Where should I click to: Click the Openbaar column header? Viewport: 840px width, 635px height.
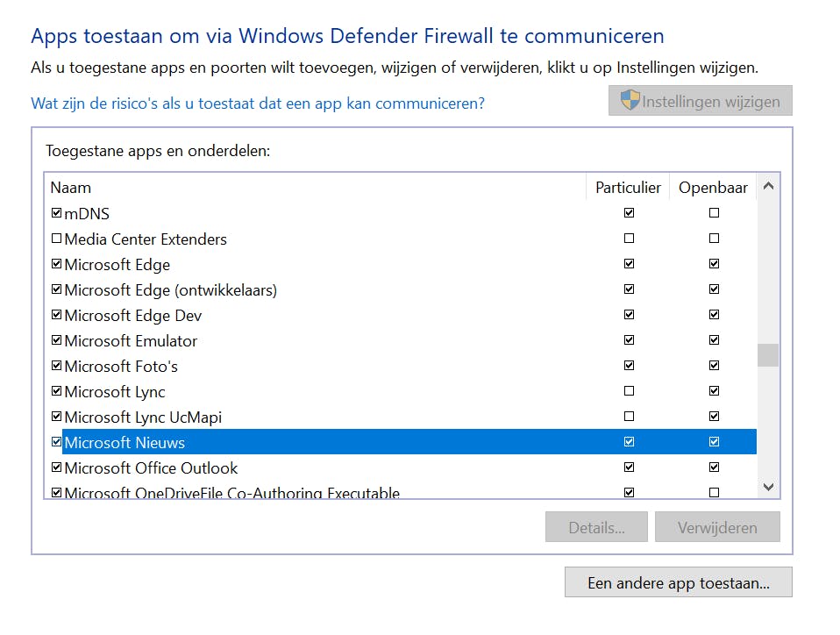pos(713,187)
